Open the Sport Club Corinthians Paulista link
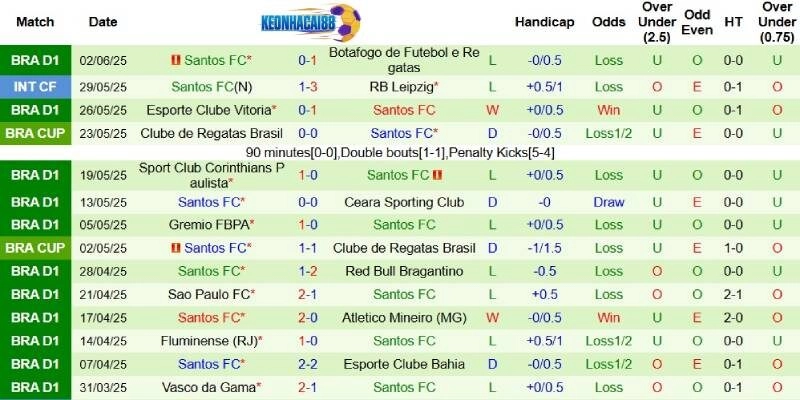Image resolution: width=800 pixels, height=400 pixels. click(211, 175)
